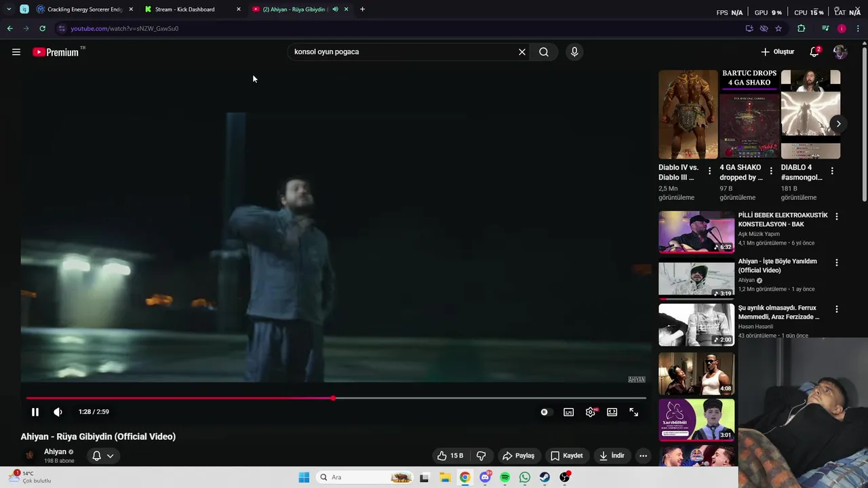Screen dimensions: 868x488
Task: Open the account avatar menu
Action: [x=840, y=52]
